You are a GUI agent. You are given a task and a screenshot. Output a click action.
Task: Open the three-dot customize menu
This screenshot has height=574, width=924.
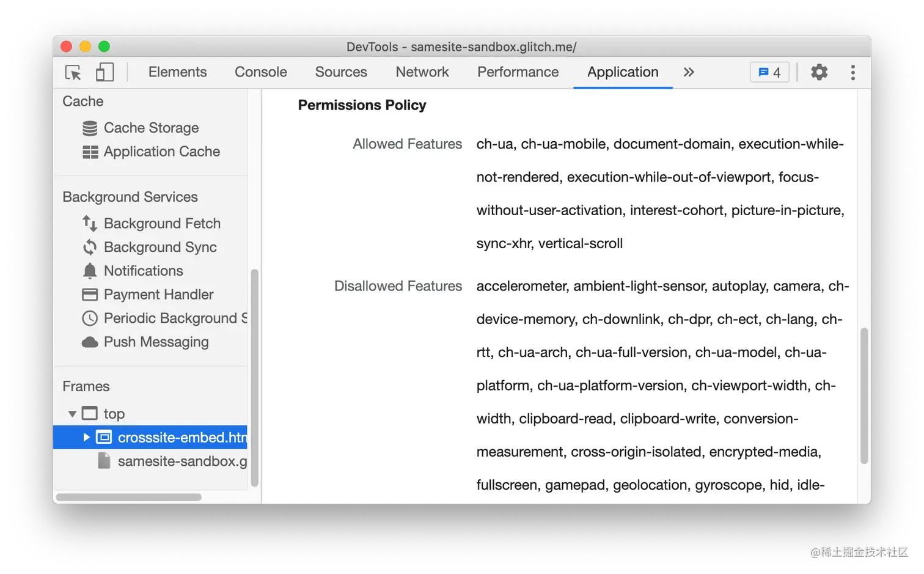point(853,72)
